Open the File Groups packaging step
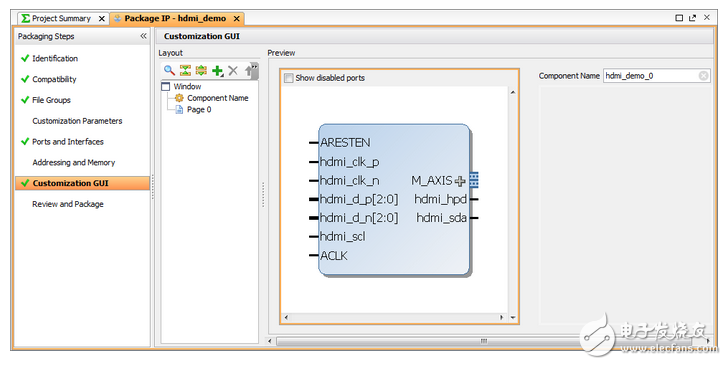 point(51,100)
